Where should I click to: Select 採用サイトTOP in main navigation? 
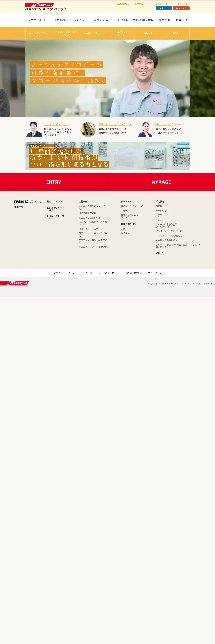point(38,20)
